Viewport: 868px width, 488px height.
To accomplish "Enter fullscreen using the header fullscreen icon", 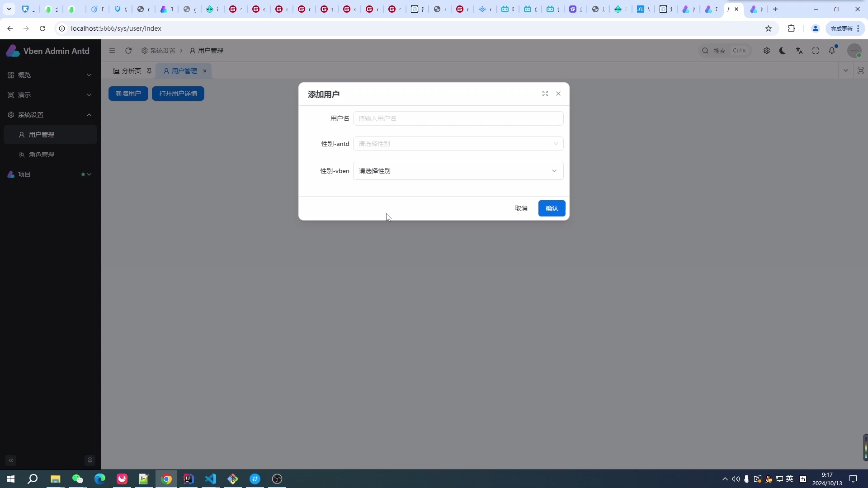I will pyautogui.click(x=816, y=51).
